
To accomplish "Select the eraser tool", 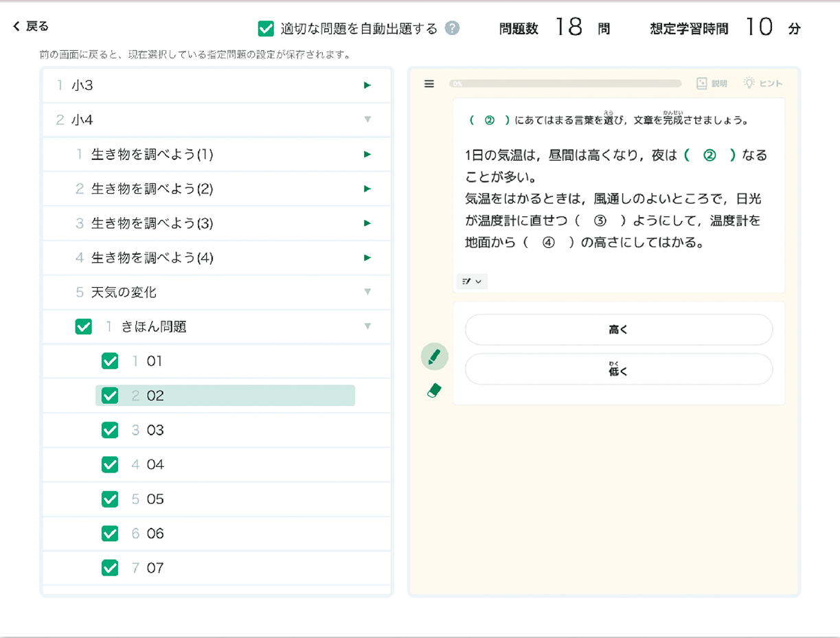I will pos(434,391).
